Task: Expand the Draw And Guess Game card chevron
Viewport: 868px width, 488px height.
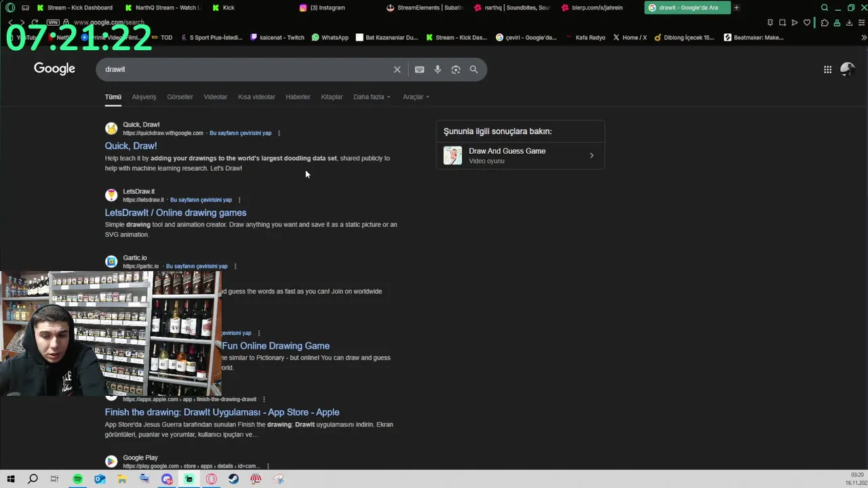Action: coord(591,156)
